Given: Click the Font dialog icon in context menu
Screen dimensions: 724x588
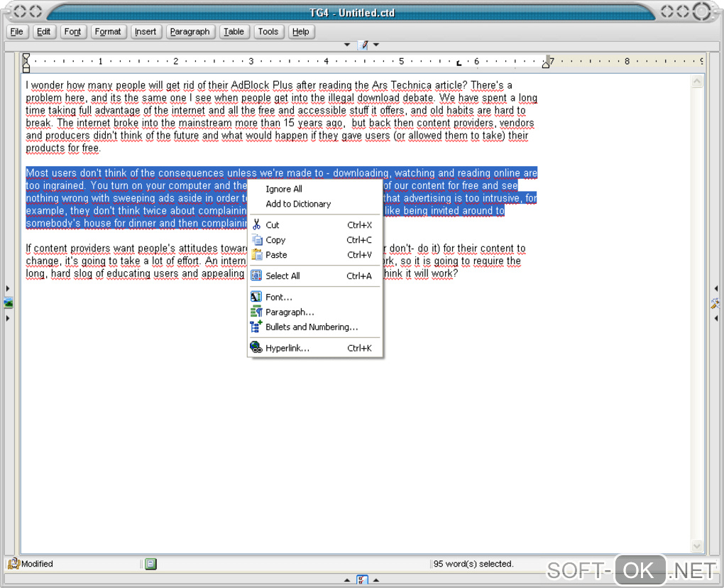Looking at the screenshot, I should coord(256,297).
